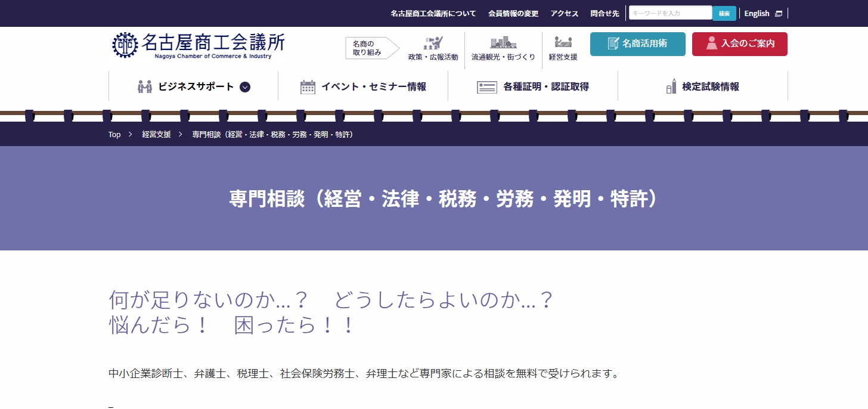Click the 検索 search button
Image resolution: width=868 pixels, height=409 pixels.
[x=724, y=13]
